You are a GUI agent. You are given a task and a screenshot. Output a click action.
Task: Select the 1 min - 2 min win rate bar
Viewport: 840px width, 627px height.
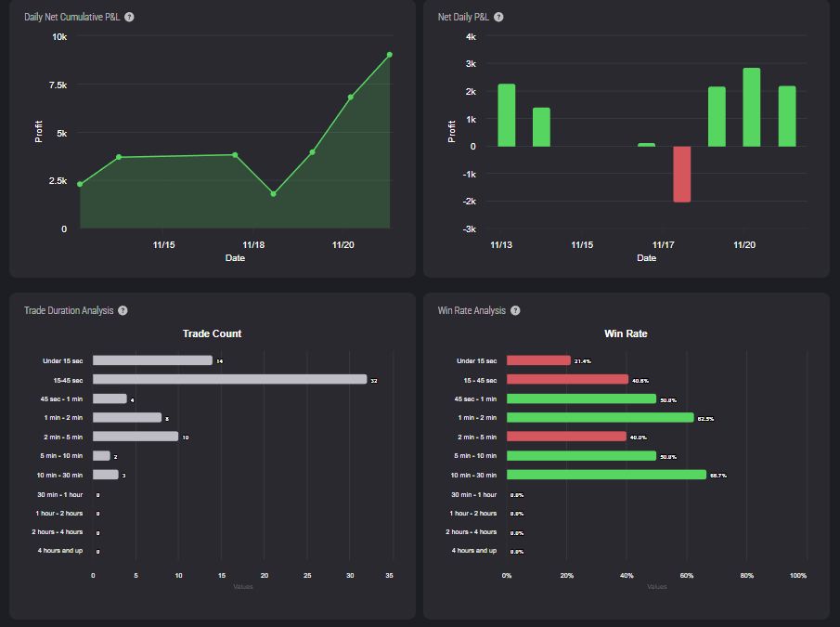(600, 417)
